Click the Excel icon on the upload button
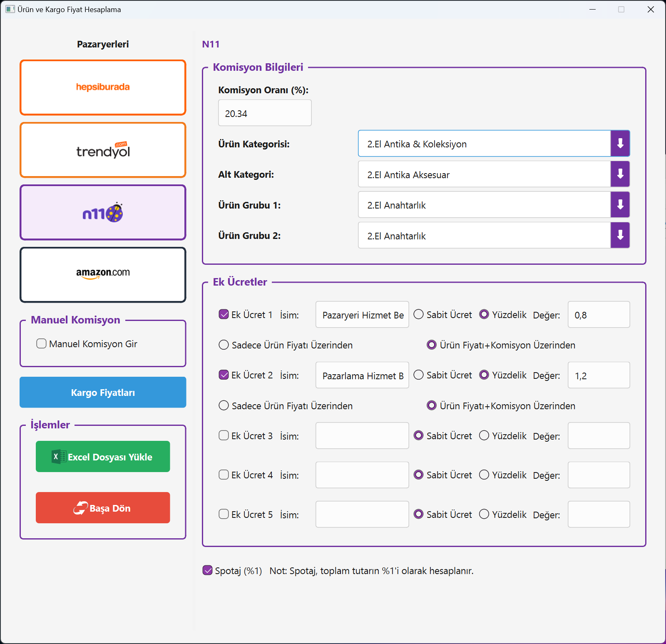The height and width of the screenshot is (644, 666). click(58, 457)
